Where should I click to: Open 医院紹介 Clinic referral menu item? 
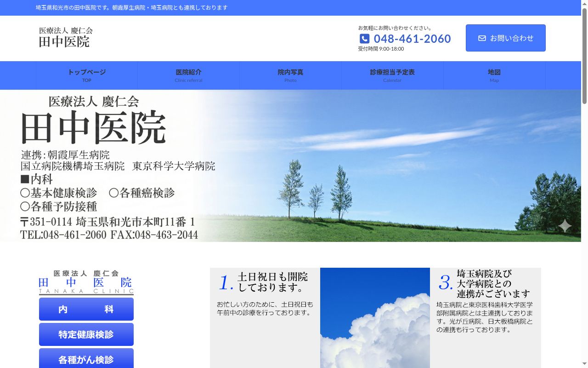pyautogui.click(x=188, y=75)
